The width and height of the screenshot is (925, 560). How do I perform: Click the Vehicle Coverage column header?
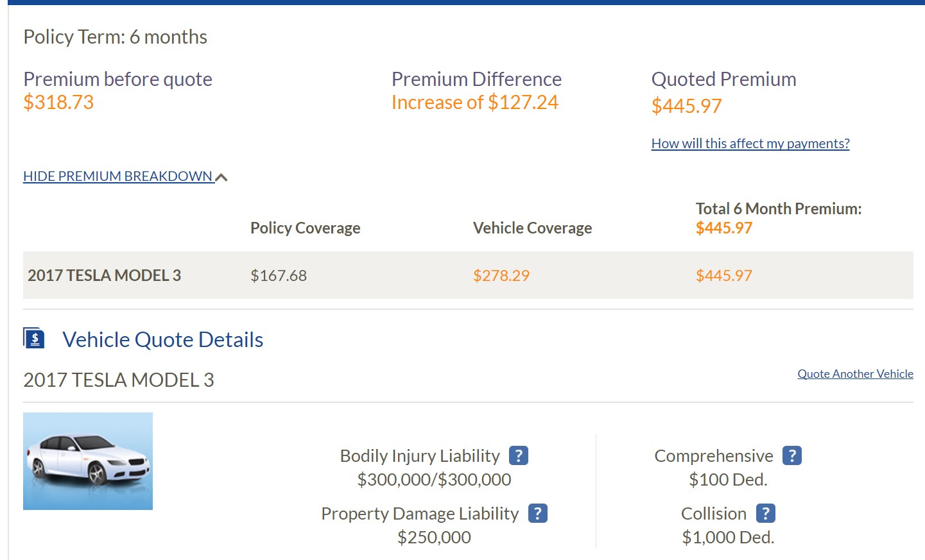[x=532, y=228]
